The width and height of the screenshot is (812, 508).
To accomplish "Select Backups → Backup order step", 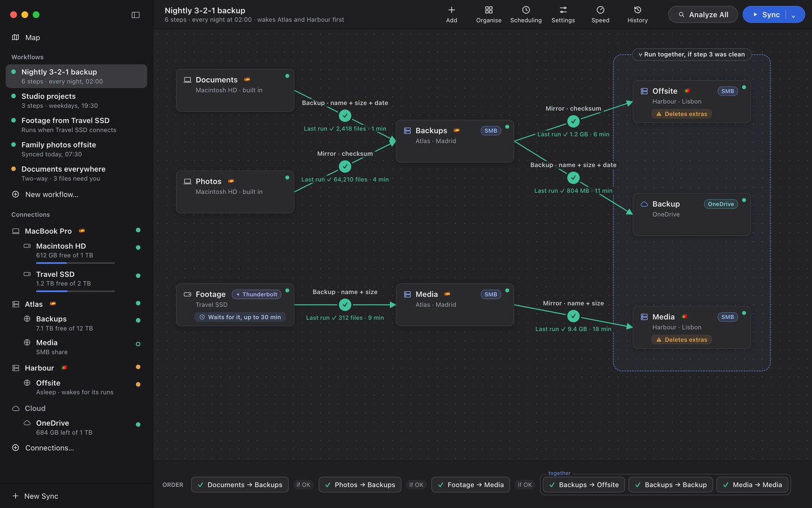I will pyautogui.click(x=670, y=485).
